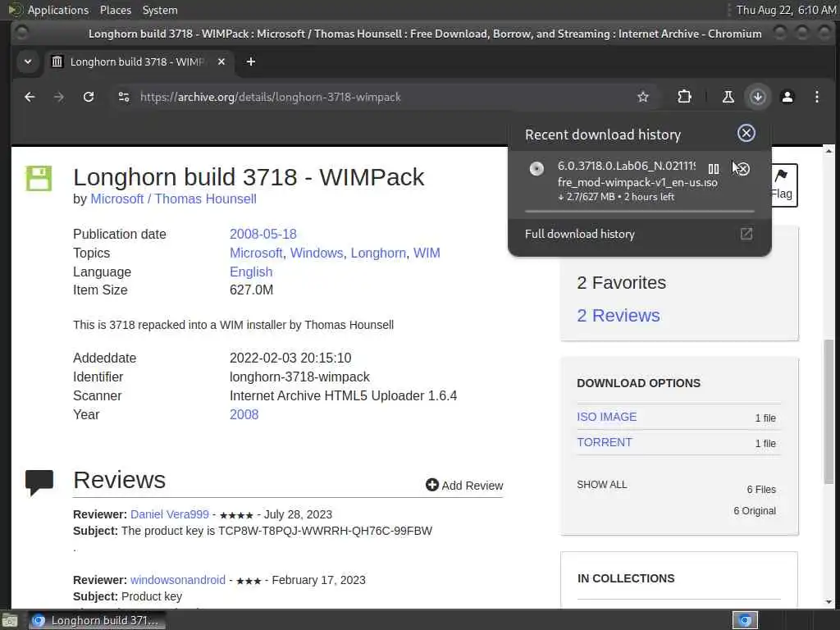840x630 pixels.
Task: Click the clock showing Thu Aug 22
Action: tap(785, 10)
